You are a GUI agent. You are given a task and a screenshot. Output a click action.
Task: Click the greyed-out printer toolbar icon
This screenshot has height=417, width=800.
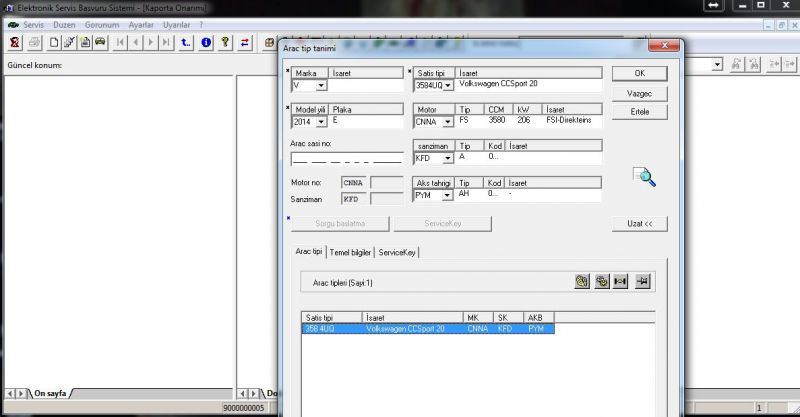[x=34, y=42]
